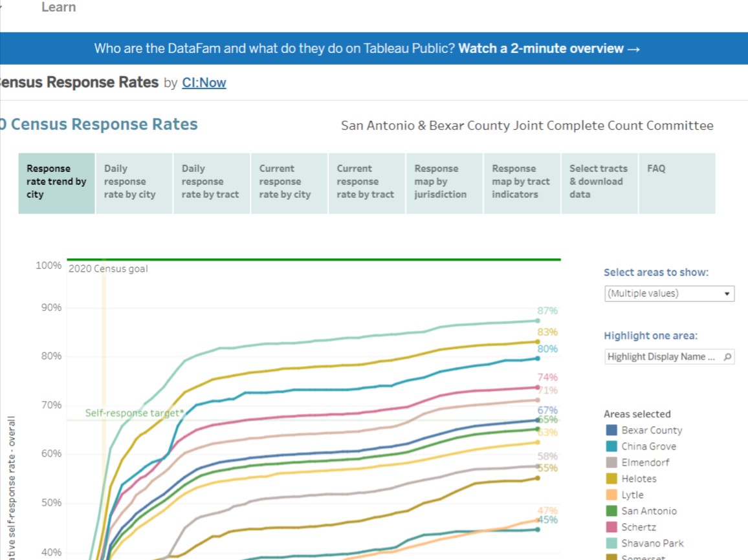Open the 'Select areas to show' dropdown
Image resolution: width=748 pixels, height=560 pixels.
(670, 294)
